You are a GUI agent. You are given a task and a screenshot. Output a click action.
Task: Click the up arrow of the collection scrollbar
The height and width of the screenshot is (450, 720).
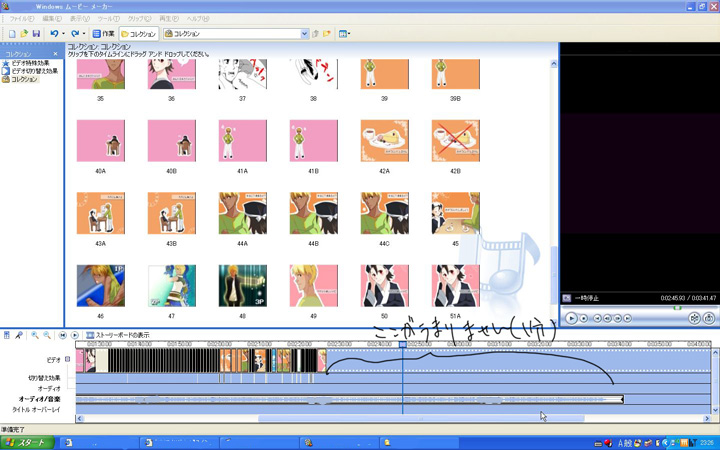tap(553, 64)
